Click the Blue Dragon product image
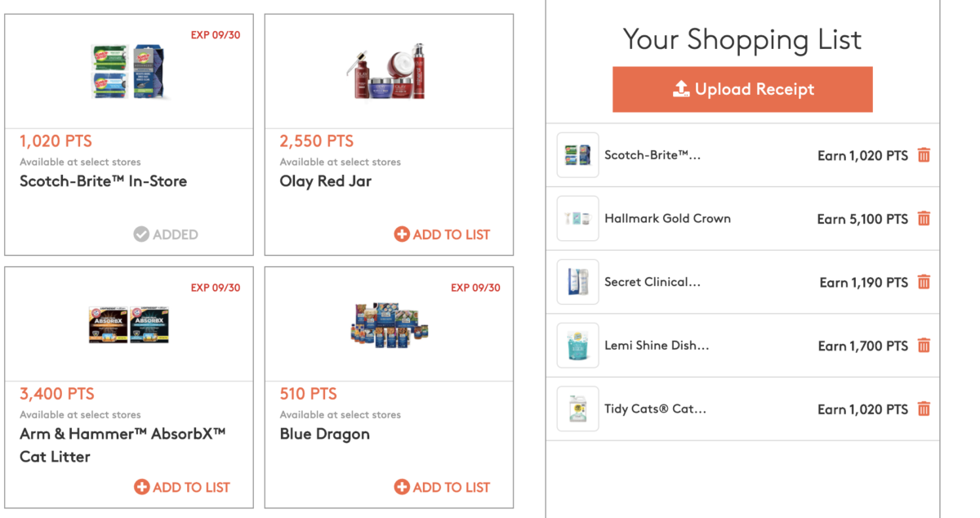 (x=389, y=324)
